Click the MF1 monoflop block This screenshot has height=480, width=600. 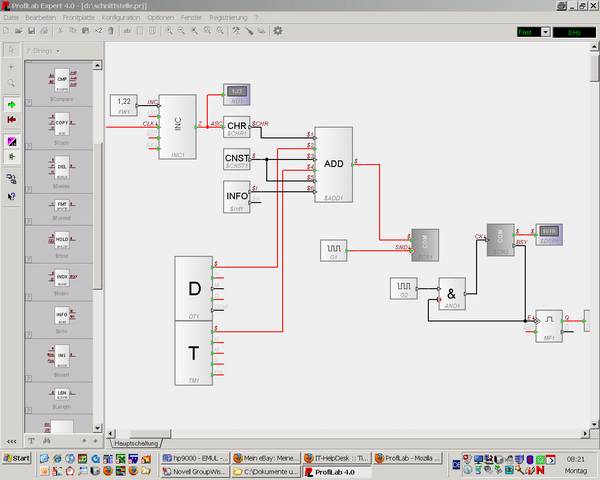(549, 326)
